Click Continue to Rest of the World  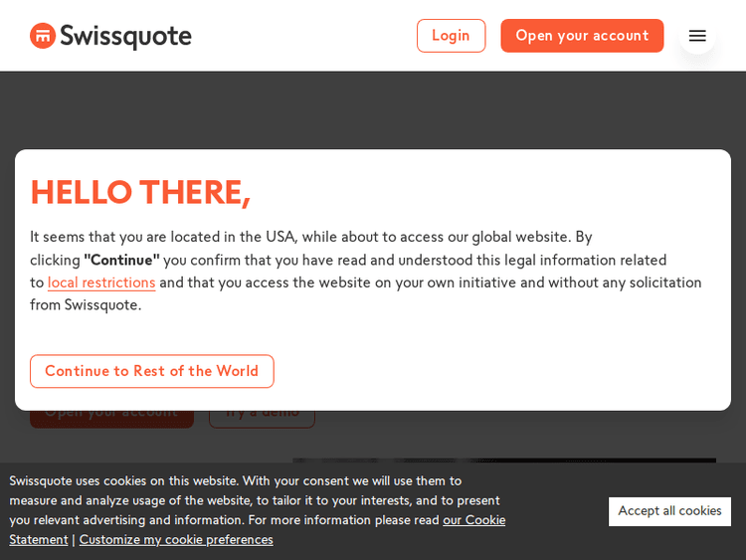pyautogui.click(x=151, y=371)
